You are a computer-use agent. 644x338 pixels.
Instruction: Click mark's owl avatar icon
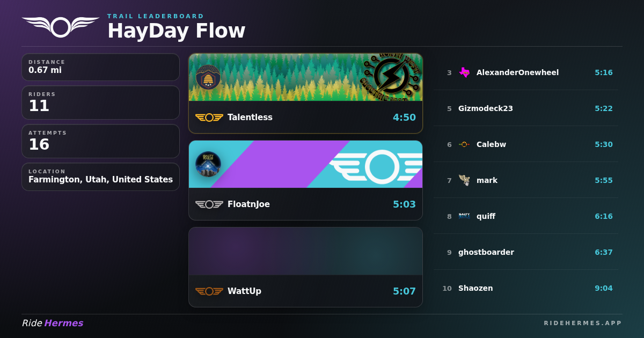(x=465, y=180)
